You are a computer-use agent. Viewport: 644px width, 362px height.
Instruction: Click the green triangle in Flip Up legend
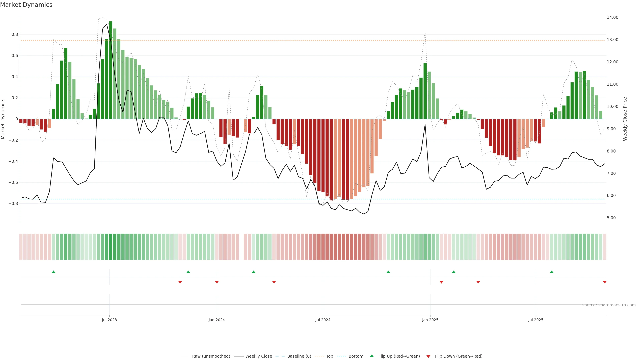[x=372, y=356]
